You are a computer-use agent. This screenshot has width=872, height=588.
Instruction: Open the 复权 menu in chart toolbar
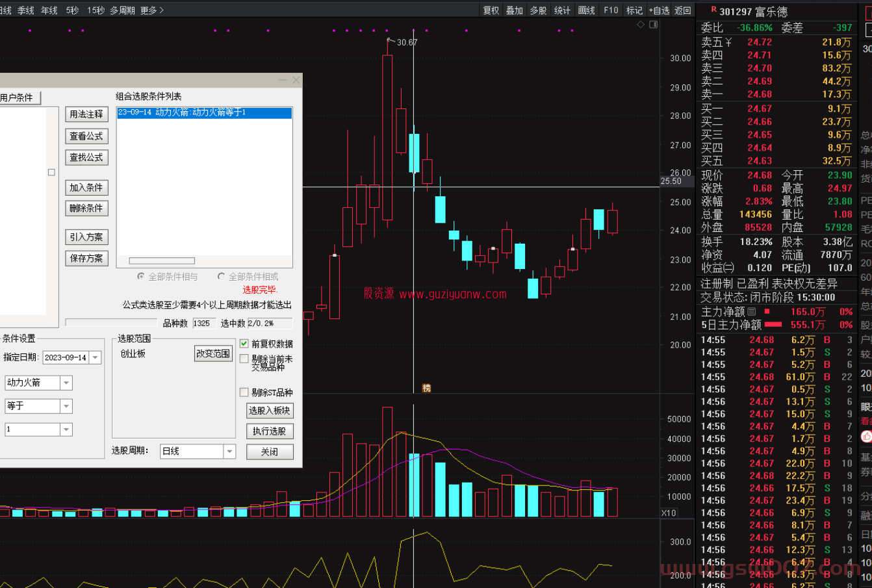click(x=491, y=10)
